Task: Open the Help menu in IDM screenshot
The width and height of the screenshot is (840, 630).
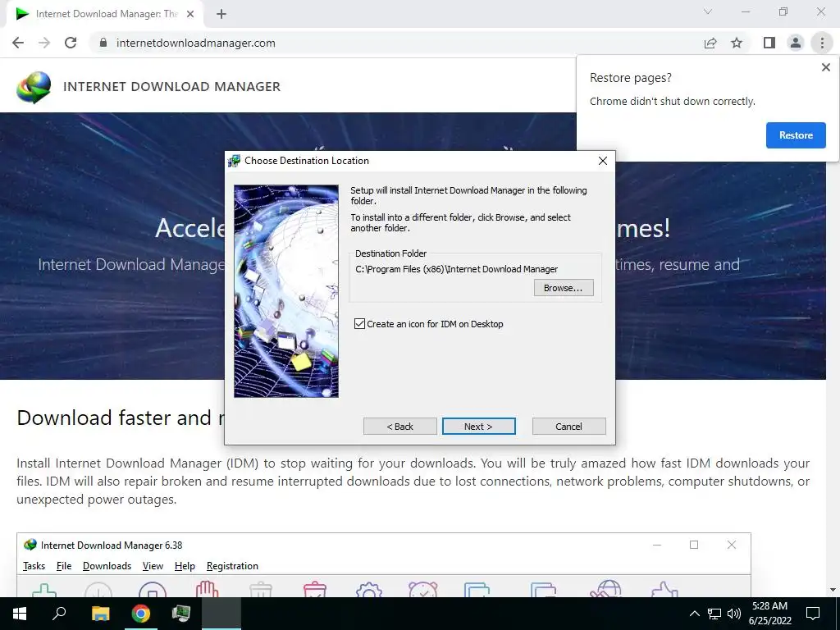Action: [185, 566]
